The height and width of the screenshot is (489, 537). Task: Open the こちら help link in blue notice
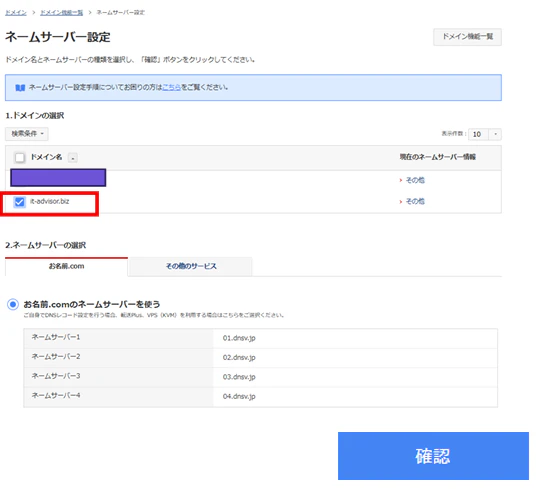[x=171, y=87]
